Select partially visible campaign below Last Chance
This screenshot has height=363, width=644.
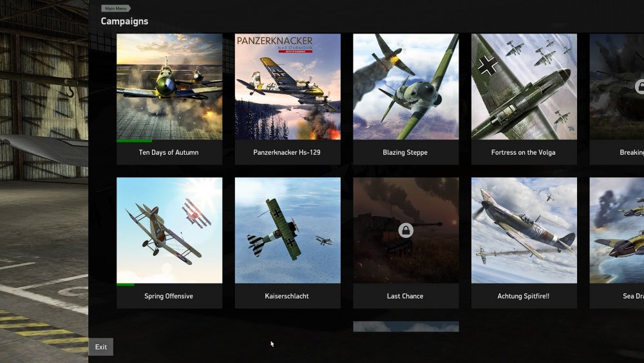click(406, 326)
